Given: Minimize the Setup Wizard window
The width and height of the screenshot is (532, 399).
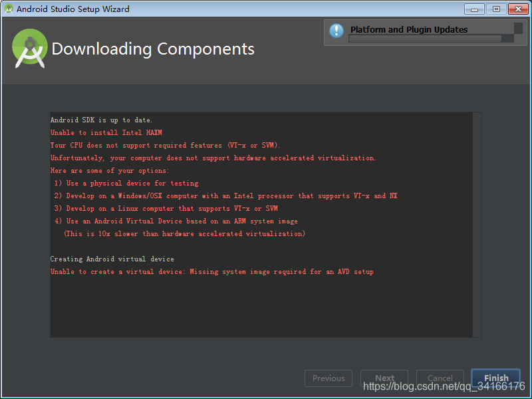Looking at the screenshot, I should click(x=474, y=9).
